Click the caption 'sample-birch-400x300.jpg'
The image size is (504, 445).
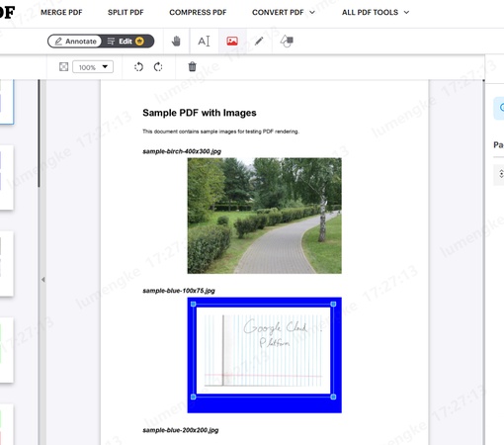click(182, 151)
